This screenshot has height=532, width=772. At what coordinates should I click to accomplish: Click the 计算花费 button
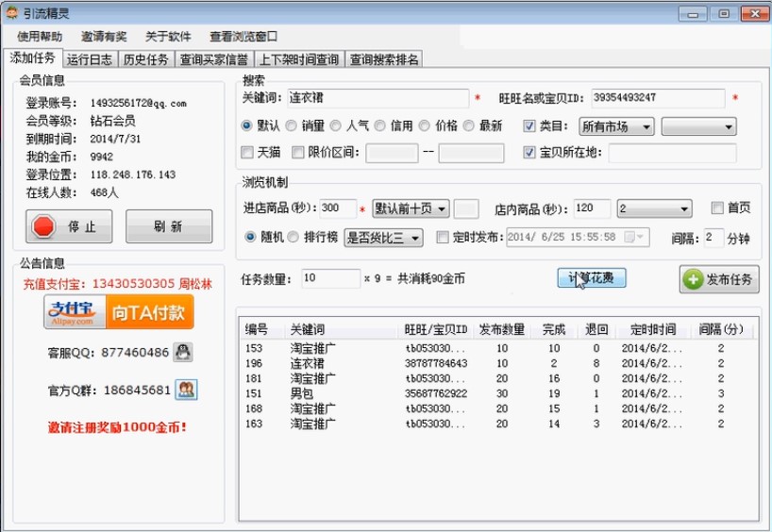tap(591, 278)
